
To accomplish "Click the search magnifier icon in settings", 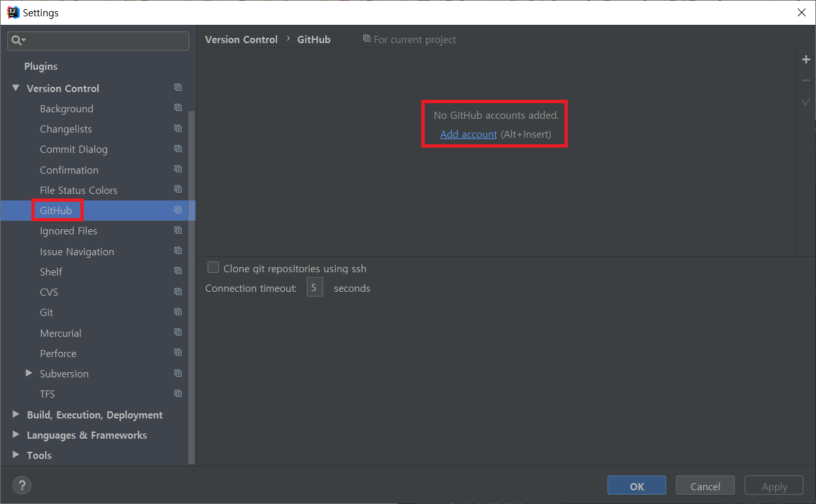I will click(x=18, y=40).
